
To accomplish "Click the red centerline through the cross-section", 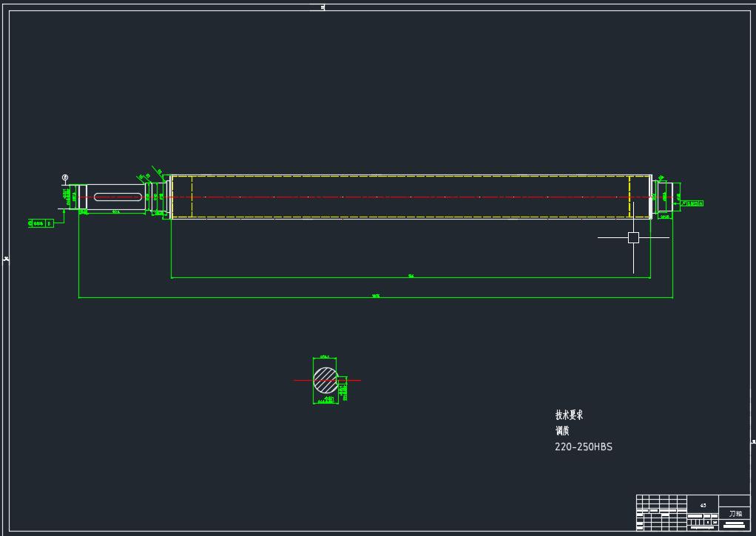I will 302,380.
